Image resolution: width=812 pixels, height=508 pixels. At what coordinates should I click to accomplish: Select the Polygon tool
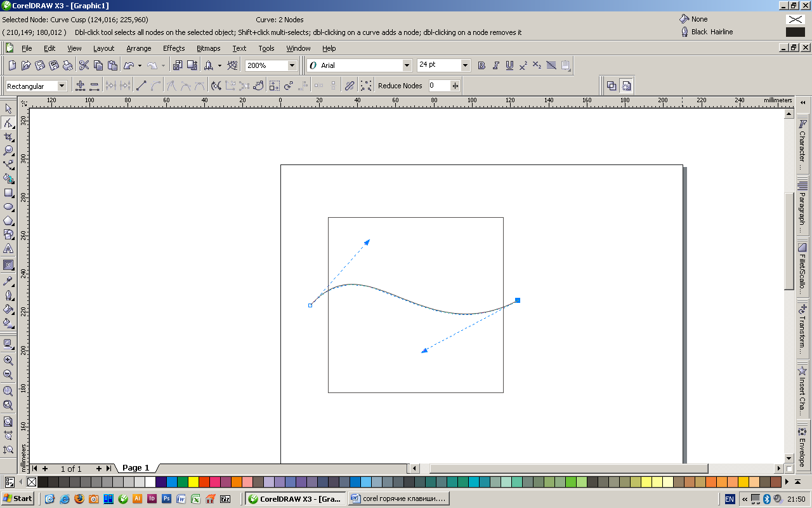click(8, 220)
